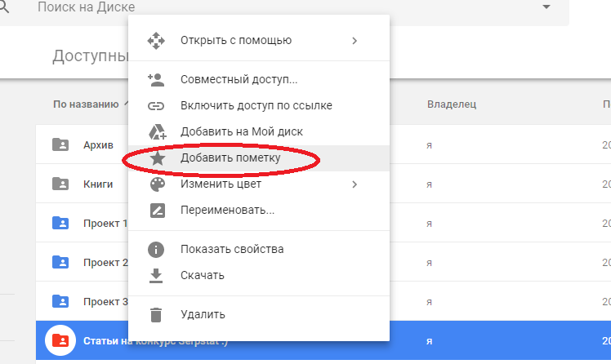The width and height of the screenshot is (611, 364).
Task: Click owner 'я' in Архив row
Action: point(429,145)
